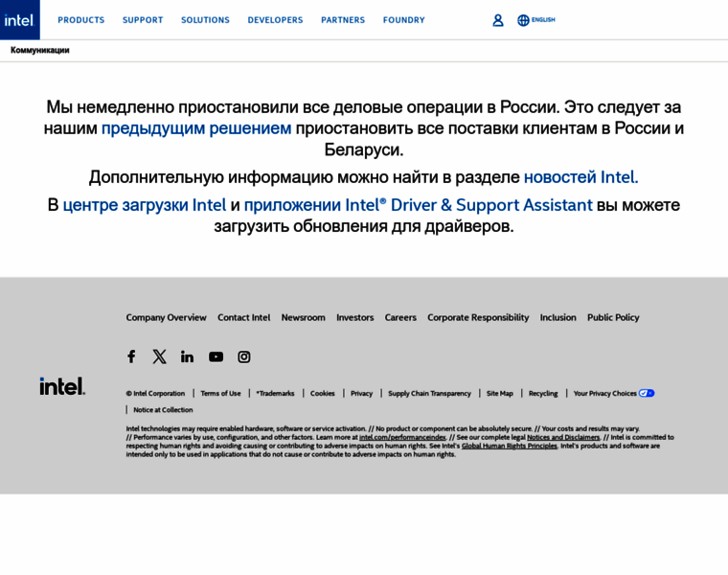This screenshot has width=728, height=575.
Task: Open the FOUNDRY menu
Action: tap(404, 20)
